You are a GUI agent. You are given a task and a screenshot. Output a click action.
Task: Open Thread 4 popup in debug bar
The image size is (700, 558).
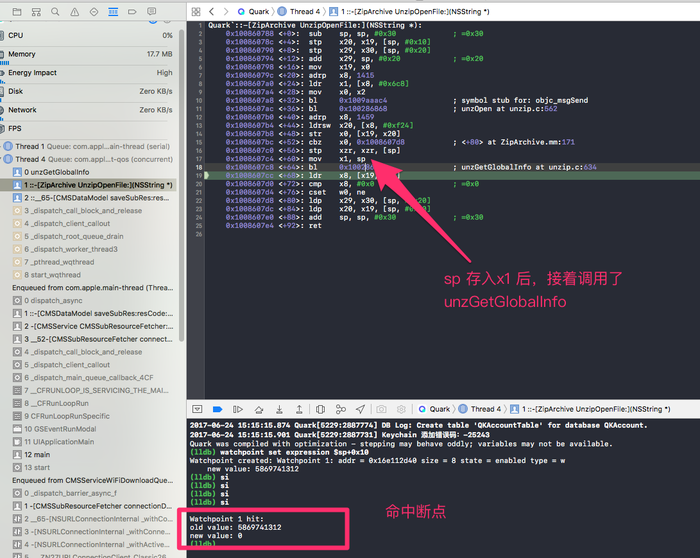pyautogui.click(x=480, y=409)
